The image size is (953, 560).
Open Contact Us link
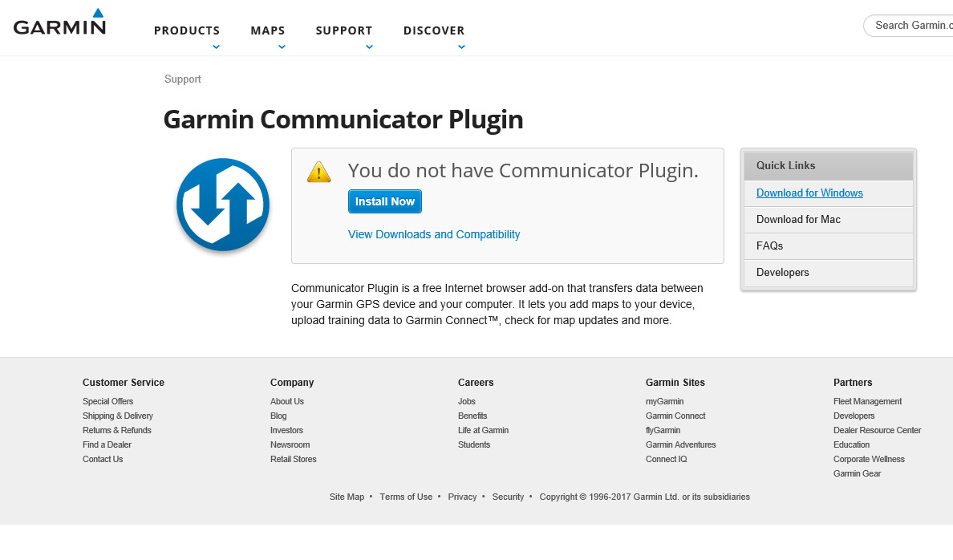coord(103,460)
